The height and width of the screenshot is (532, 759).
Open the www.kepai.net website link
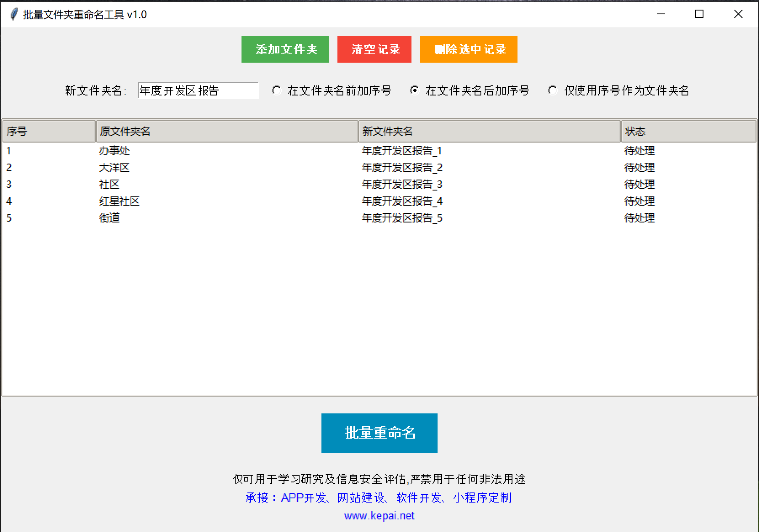pos(379,516)
